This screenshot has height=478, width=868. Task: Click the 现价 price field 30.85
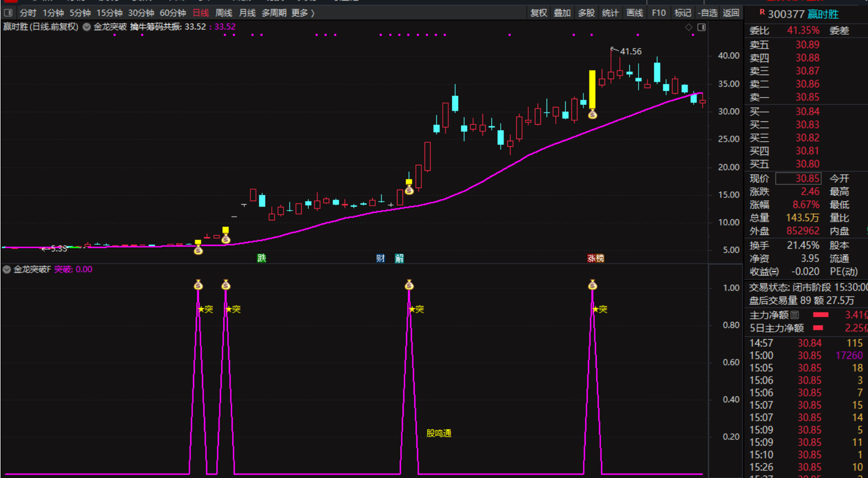pyautogui.click(x=798, y=179)
